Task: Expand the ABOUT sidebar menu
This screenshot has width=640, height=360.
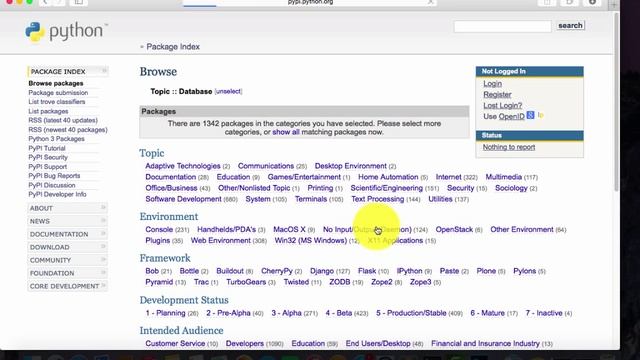Action: click(67, 208)
